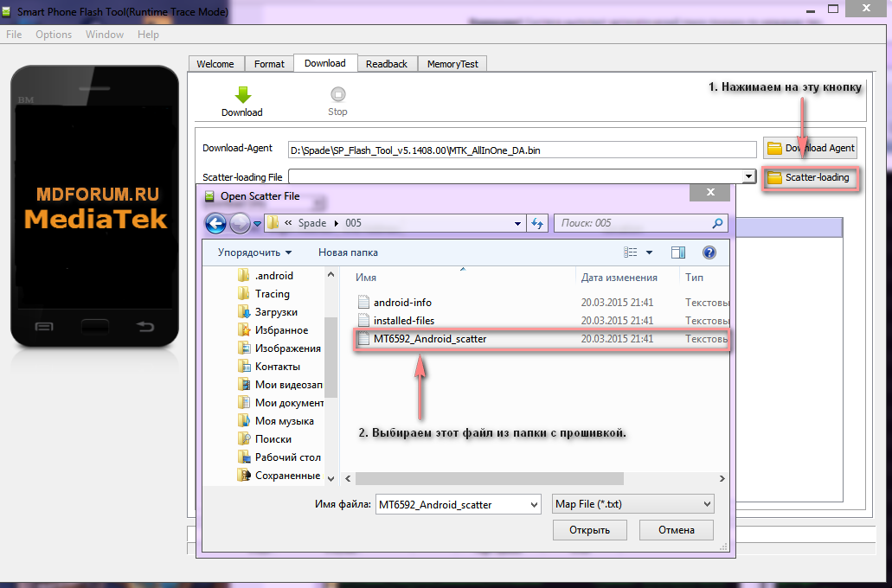
Task: Click the Back arrow in Open Scatter File dialog
Action: tap(215, 223)
